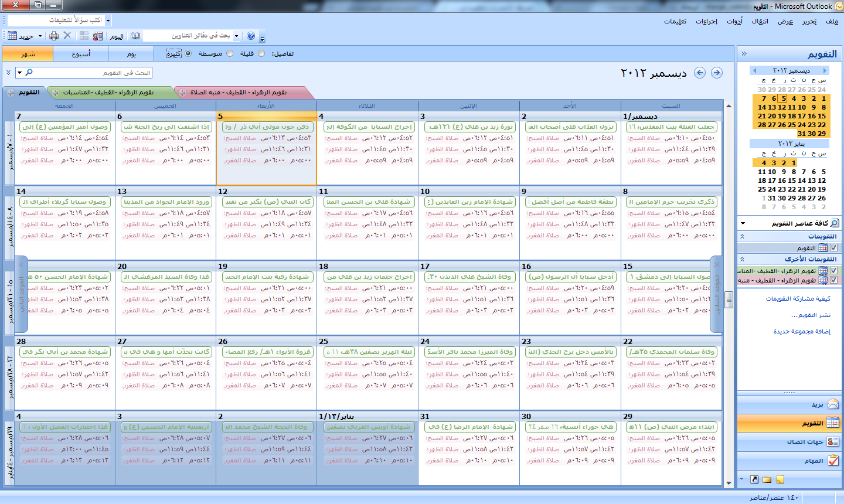
Task: Open the address book search dropdown arrow
Action: click(x=237, y=36)
